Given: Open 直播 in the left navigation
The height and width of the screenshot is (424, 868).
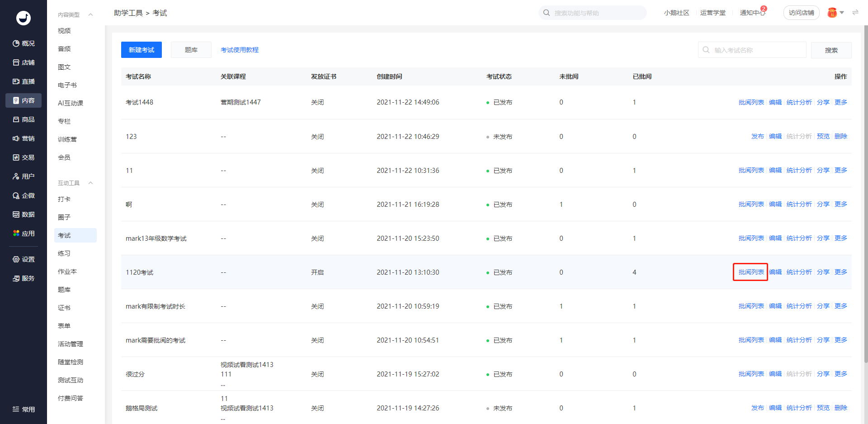Looking at the screenshot, I should 24,81.
